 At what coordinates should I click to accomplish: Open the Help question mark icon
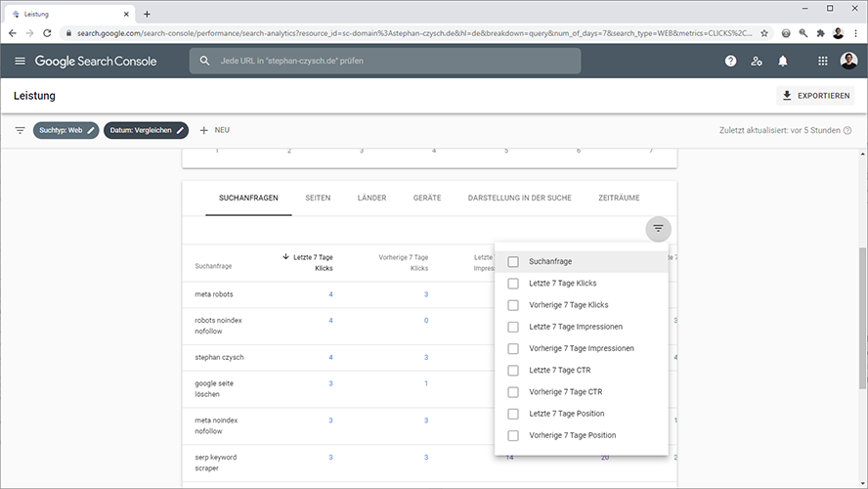[731, 61]
